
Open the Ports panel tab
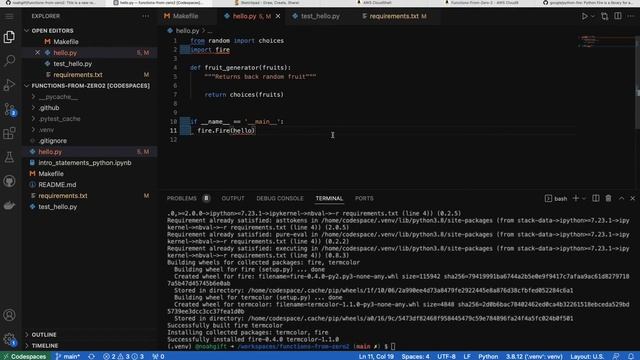pos(364,198)
